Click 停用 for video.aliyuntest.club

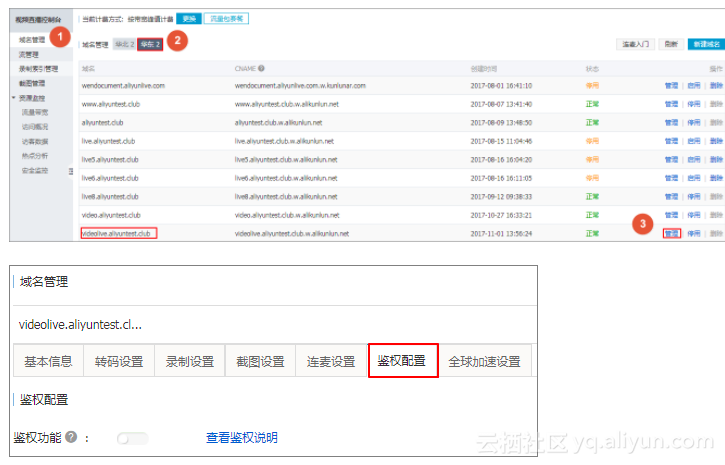pyautogui.click(x=694, y=215)
